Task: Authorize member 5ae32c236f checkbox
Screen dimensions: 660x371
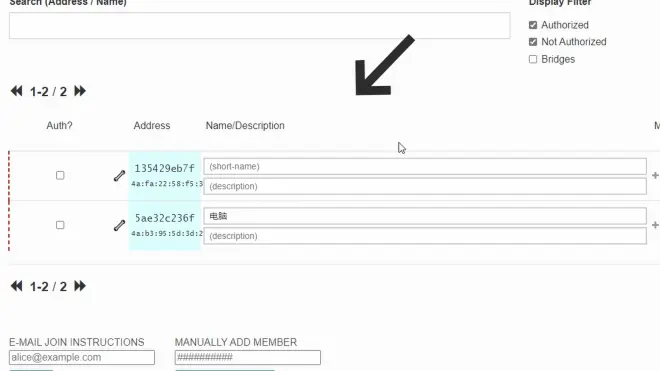Action: [x=60, y=225]
